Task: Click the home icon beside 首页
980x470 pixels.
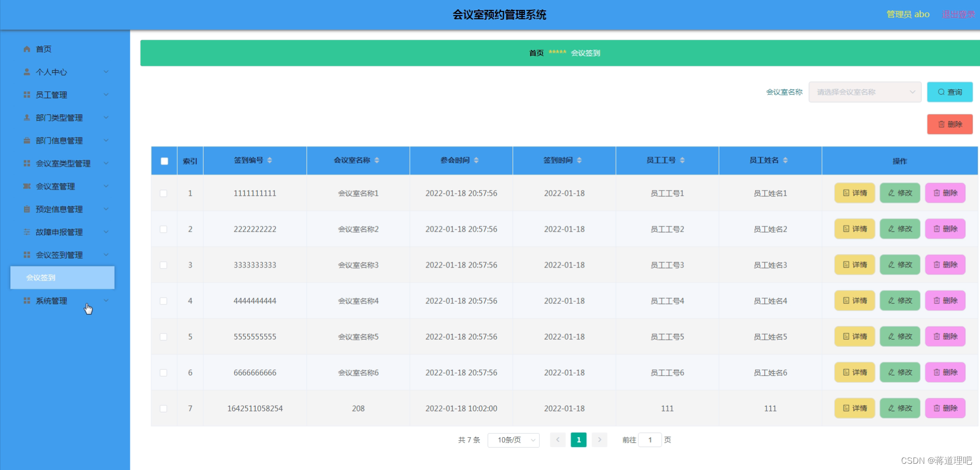Action: point(27,49)
